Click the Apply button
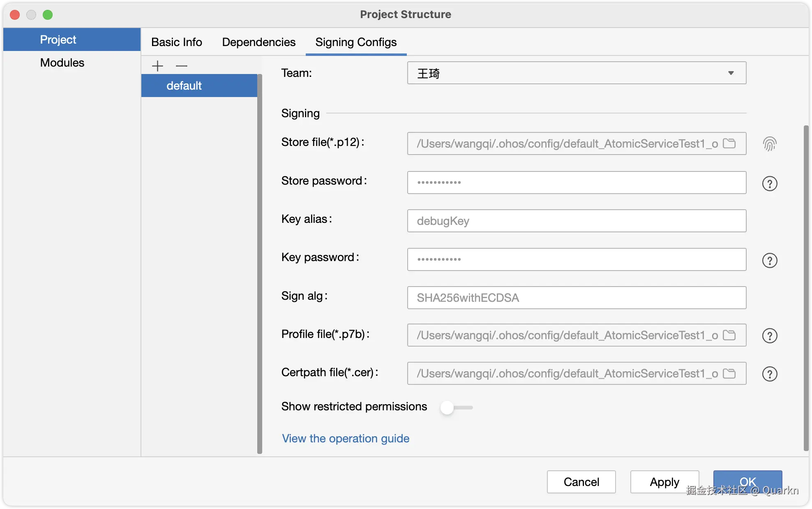812x509 pixels. click(x=664, y=481)
